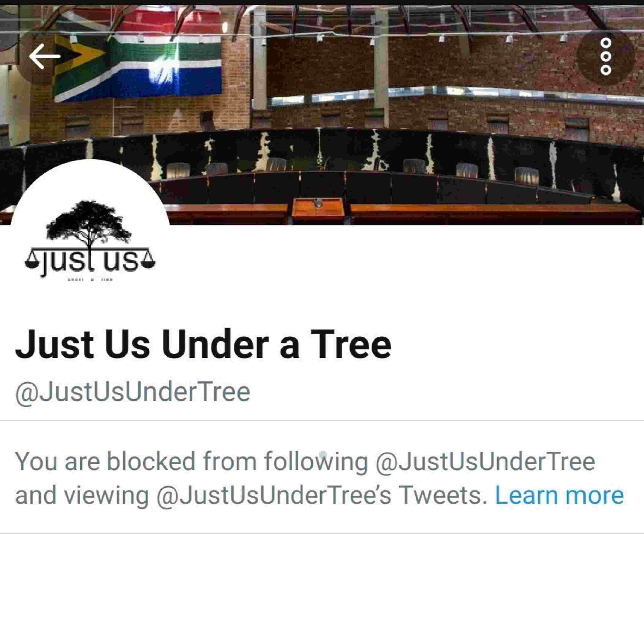644x644 pixels.
Task: Open the three-dot overflow menu
Action: 605,56
